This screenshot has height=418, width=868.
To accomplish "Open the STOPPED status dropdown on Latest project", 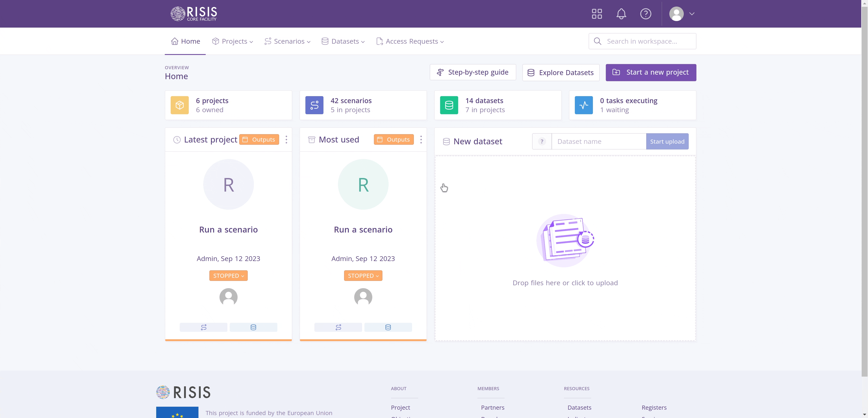I will point(228,276).
